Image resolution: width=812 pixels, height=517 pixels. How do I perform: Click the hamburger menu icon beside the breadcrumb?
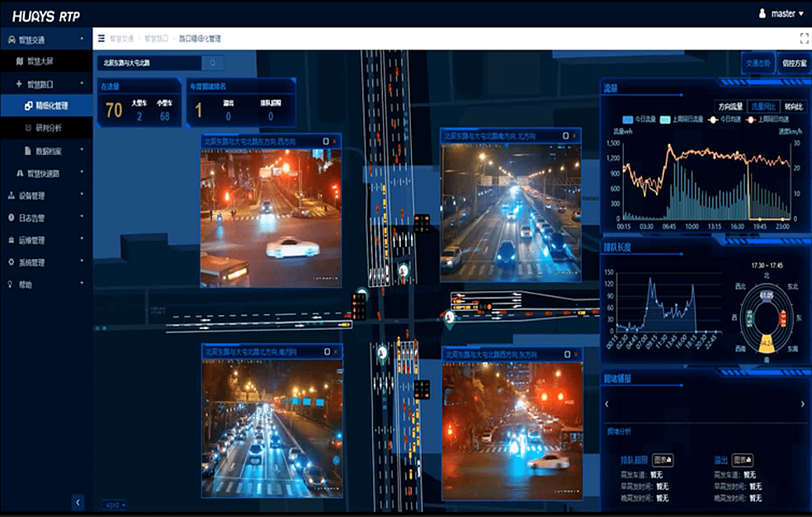point(101,39)
